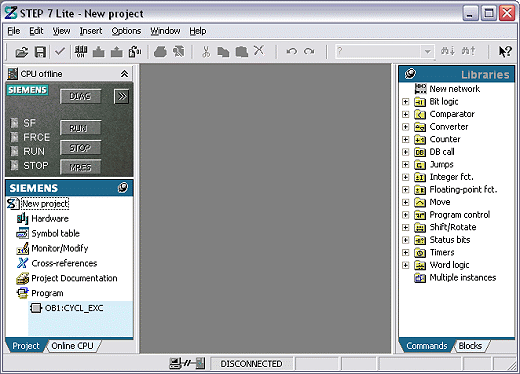Expand the Timers library folder
This screenshot has width=520, height=374.
click(406, 253)
